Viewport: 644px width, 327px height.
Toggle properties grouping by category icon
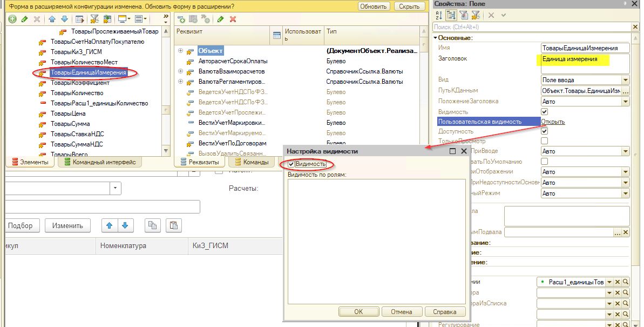click(451, 15)
